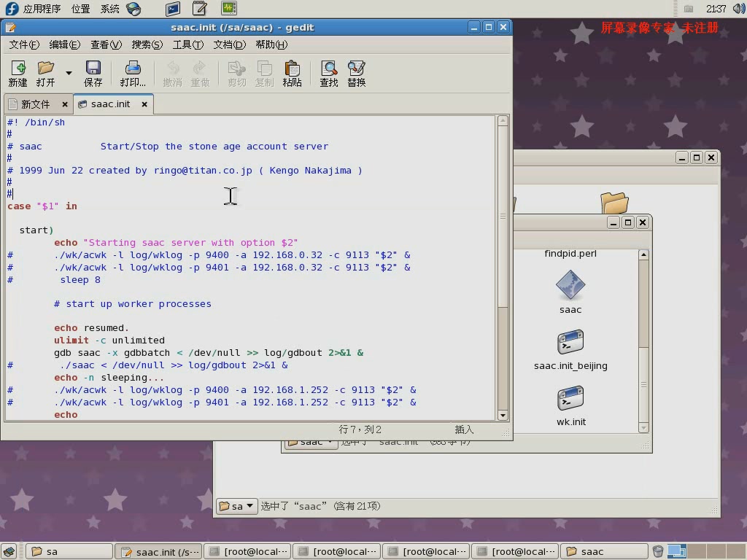Open the 打印 (Print) toolbar icon
Screen dimensions: 747x560
[133, 74]
